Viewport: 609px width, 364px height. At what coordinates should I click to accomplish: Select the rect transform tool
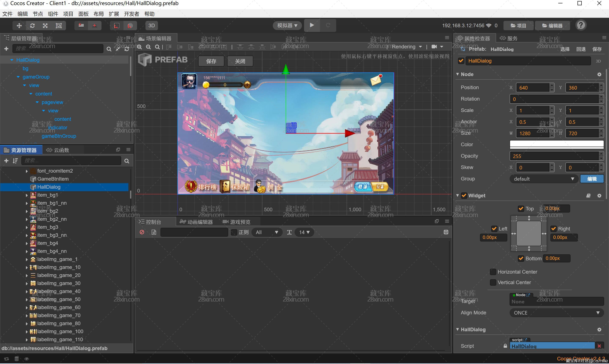click(59, 26)
